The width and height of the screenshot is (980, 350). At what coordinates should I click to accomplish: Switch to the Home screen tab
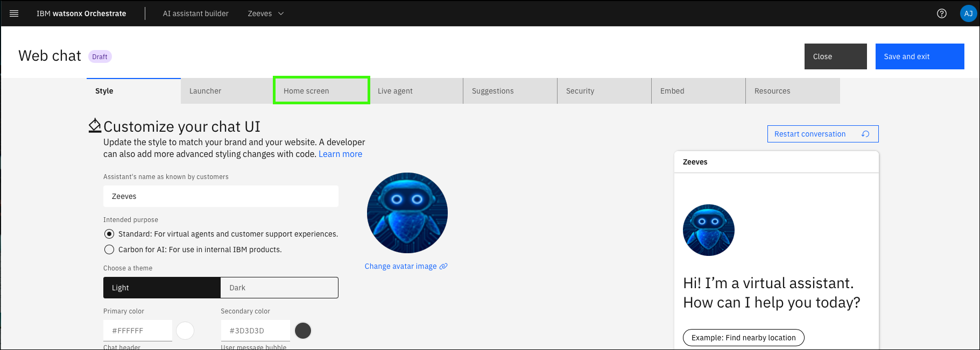tap(321, 91)
